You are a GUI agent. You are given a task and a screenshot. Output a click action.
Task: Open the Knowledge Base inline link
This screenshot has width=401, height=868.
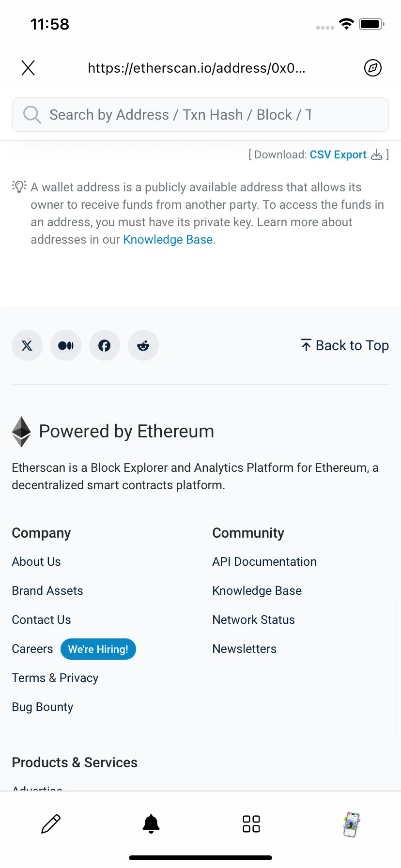click(168, 240)
